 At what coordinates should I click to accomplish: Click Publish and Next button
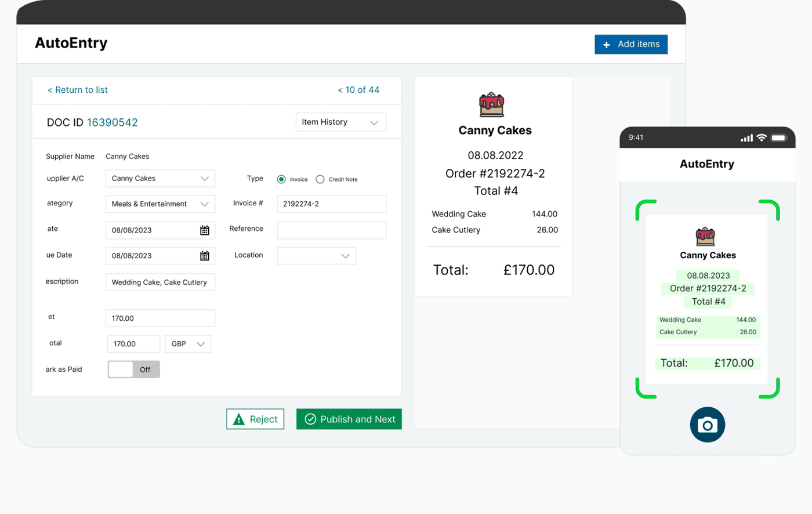(349, 419)
